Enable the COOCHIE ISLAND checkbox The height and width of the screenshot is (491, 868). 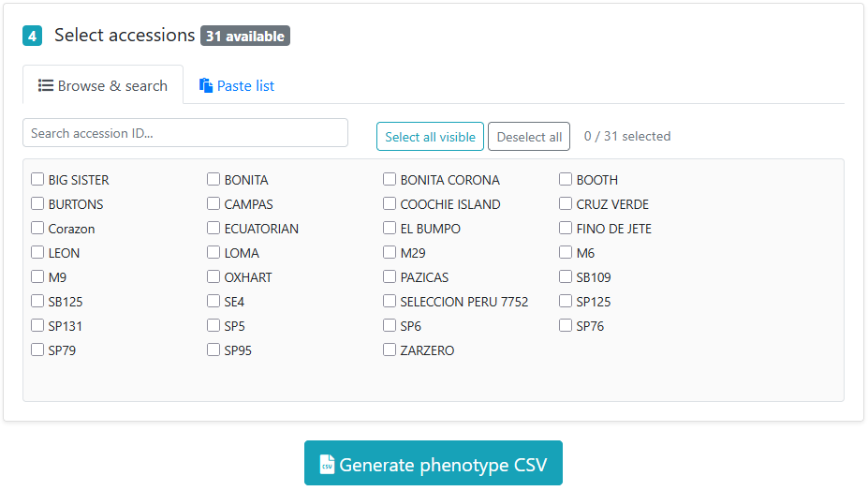(x=390, y=203)
